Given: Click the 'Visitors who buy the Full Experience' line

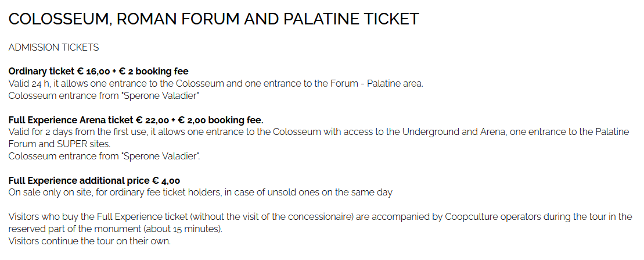Looking at the screenshot, I should click(x=174, y=217).
